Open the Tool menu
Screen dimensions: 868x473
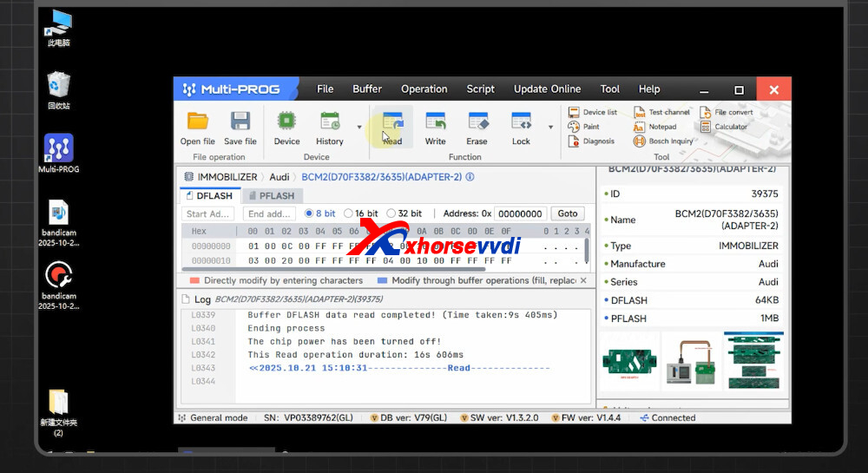[609, 89]
